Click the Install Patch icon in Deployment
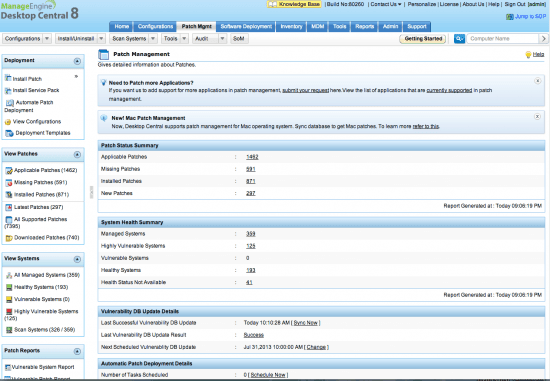The width and height of the screenshot is (550, 381). (8, 78)
